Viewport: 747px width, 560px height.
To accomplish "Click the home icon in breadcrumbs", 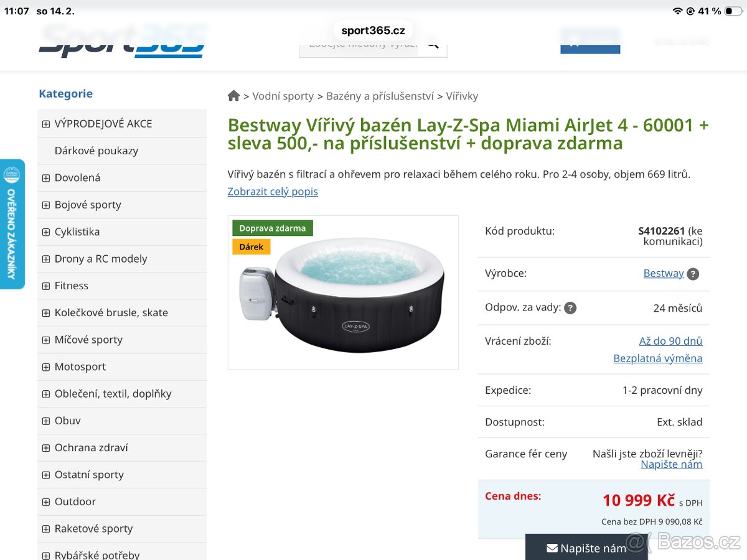I will (x=234, y=96).
